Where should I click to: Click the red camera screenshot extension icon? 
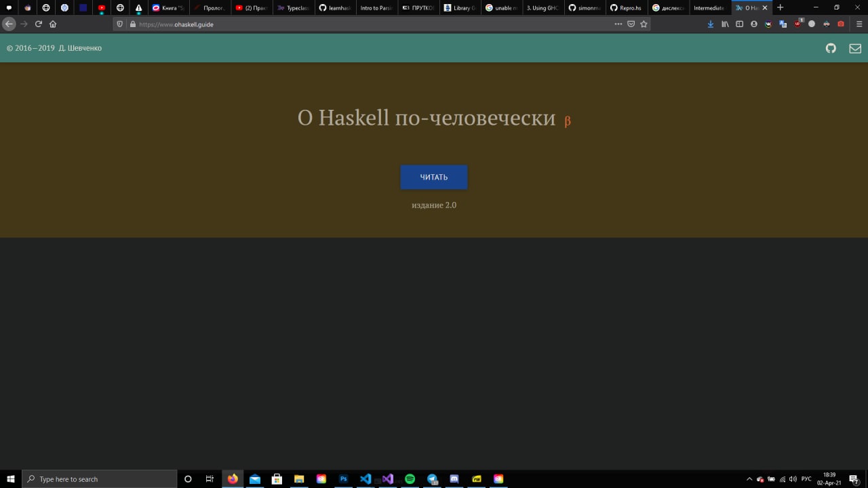click(841, 24)
